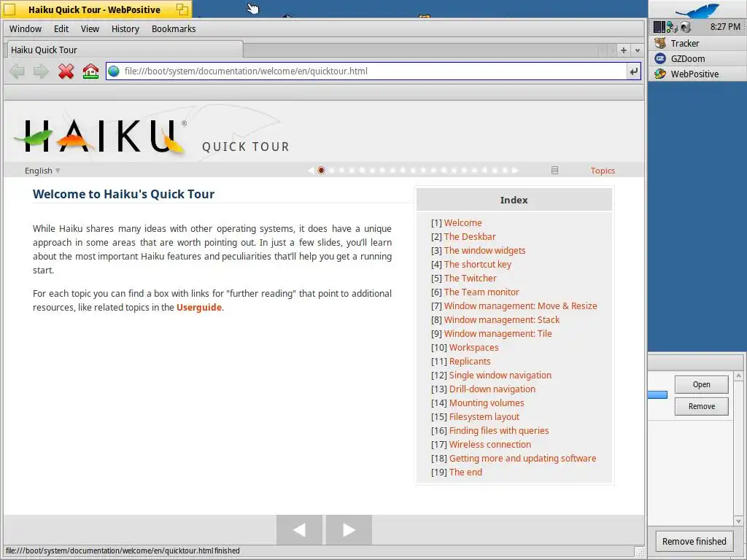Click the URL address field
Image resolution: width=747 pixels, height=560 pixels.
(374, 71)
